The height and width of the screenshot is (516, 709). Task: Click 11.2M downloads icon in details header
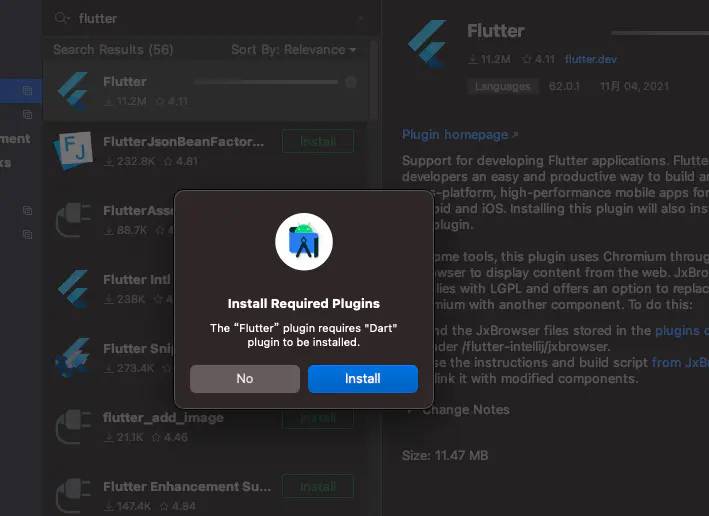473,59
